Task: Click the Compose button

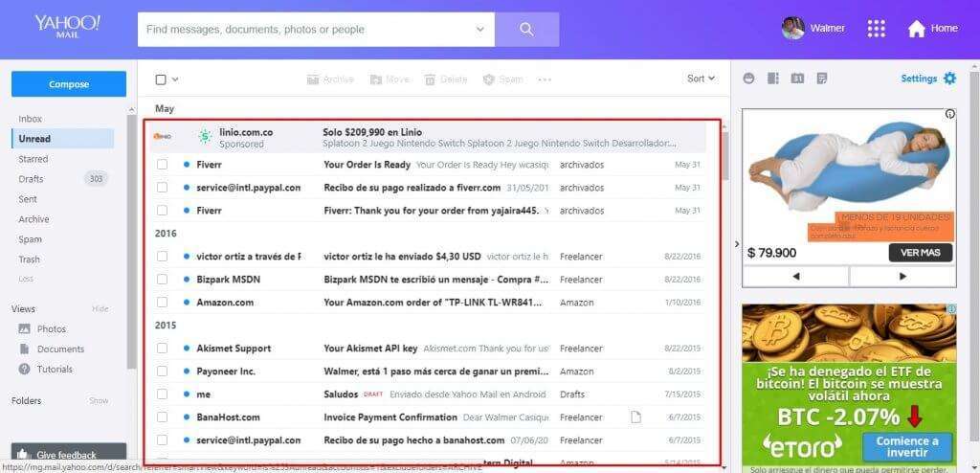Action: pos(69,84)
